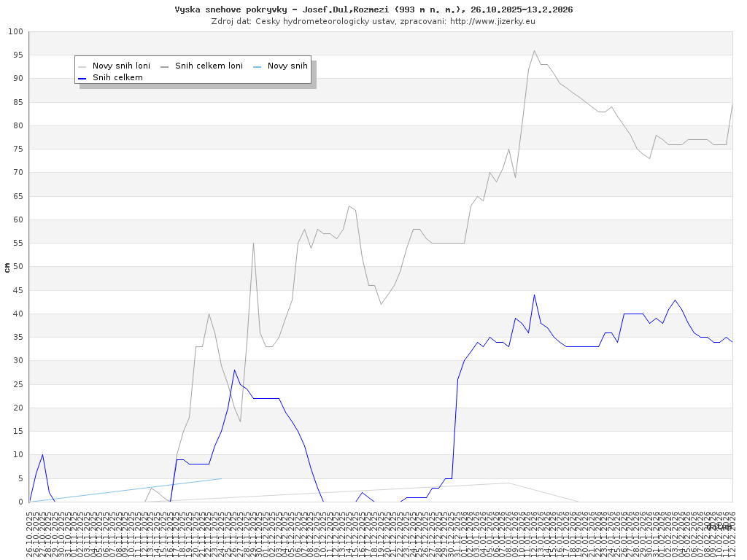
Task: Select the 'Novy snih loni' legend label
Action: pyautogui.click(x=121, y=66)
